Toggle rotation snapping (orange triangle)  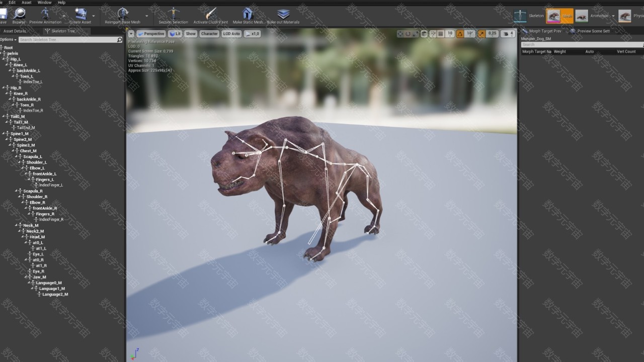pyautogui.click(x=460, y=34)
